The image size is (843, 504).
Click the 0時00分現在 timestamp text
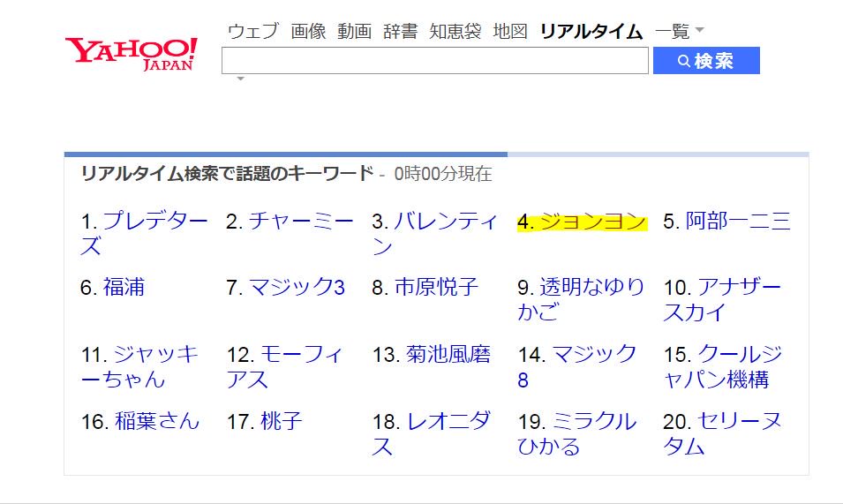[x=443, y=174]
